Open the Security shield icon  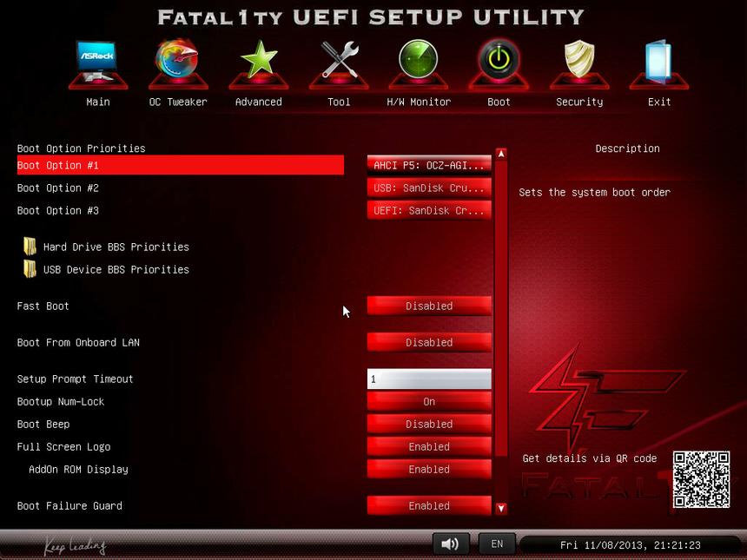point(579,63)
